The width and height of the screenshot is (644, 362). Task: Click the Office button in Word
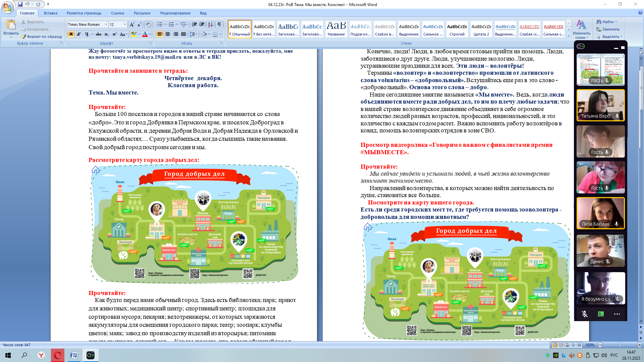point(7,7)
